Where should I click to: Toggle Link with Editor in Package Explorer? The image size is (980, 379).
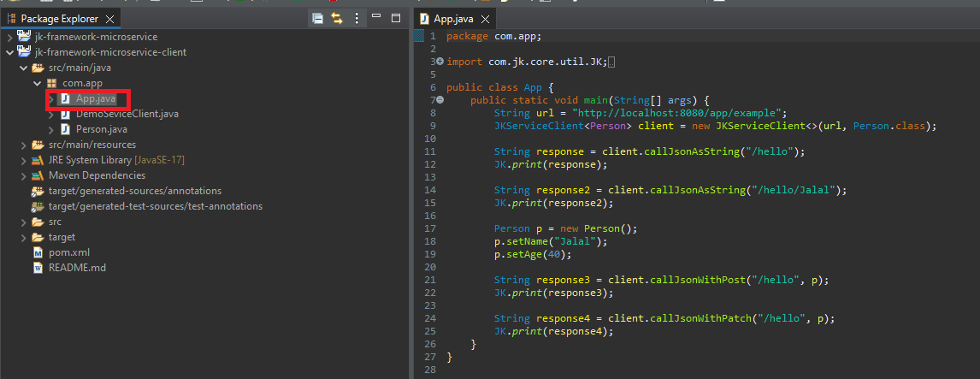[337, 19]
